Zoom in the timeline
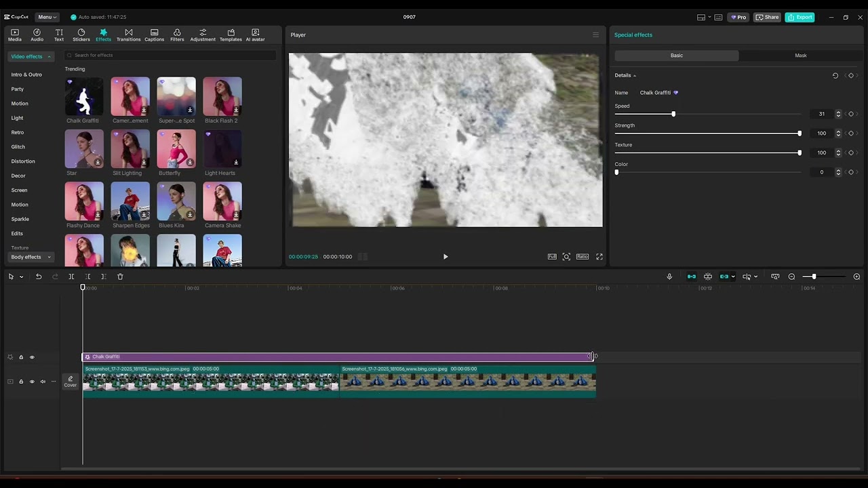Viewport: 868px width, 488px height. point(856,277)
